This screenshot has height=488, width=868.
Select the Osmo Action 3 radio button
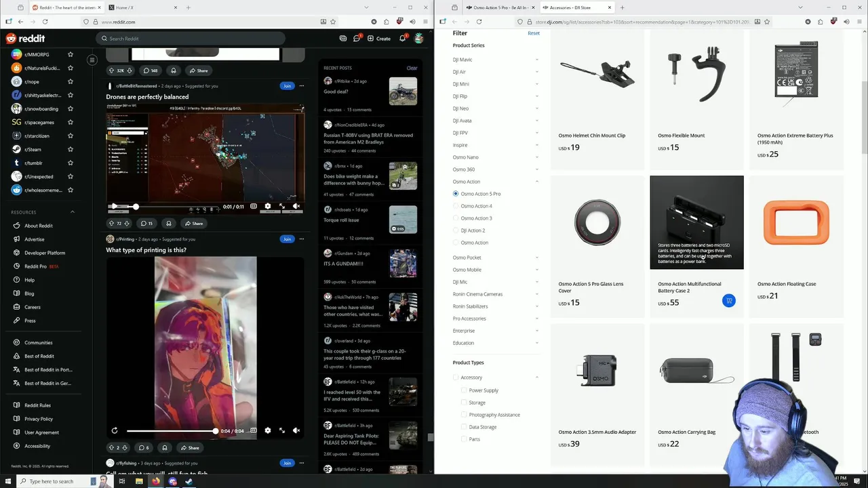[x=456, y=218]
